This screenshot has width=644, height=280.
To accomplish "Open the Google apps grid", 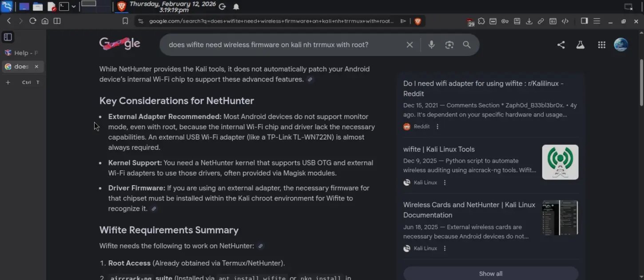I will 602,45.
